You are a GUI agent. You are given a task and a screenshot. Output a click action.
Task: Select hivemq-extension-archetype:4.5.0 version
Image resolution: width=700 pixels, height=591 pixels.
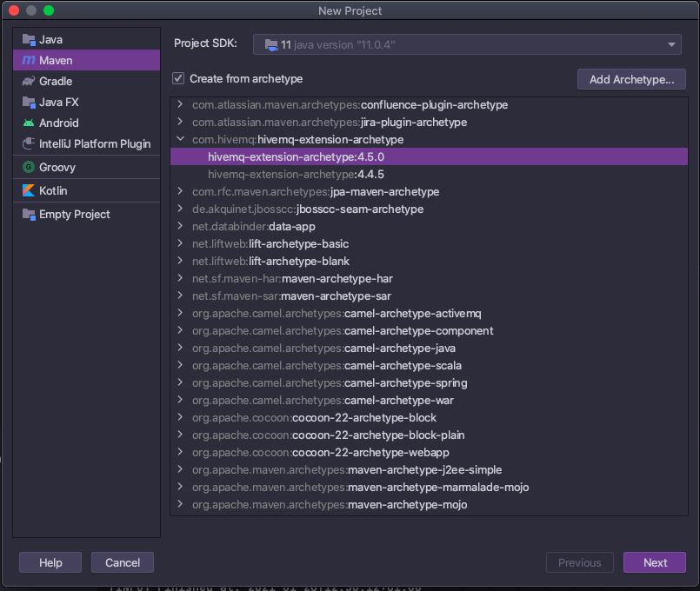tap(429, 156)
